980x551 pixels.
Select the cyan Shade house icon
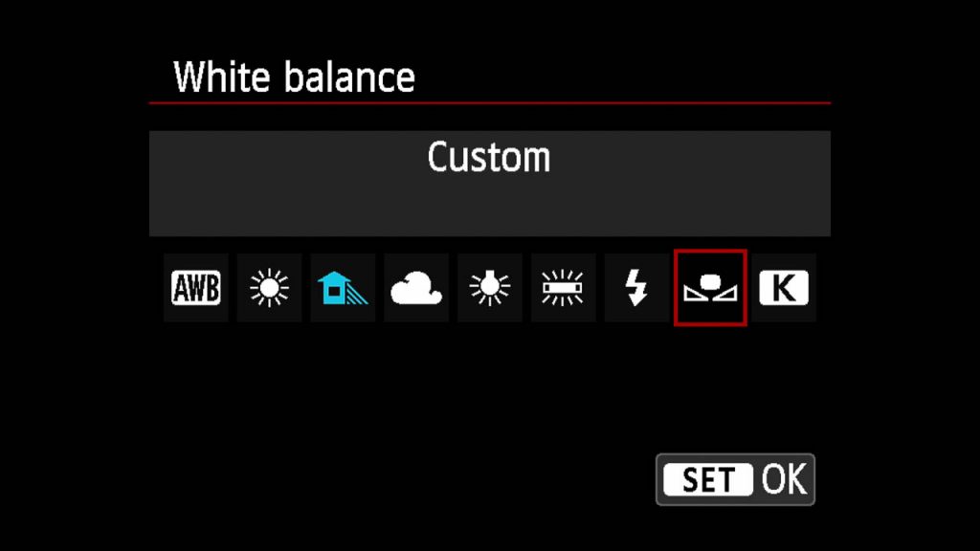tap(343, 288)
